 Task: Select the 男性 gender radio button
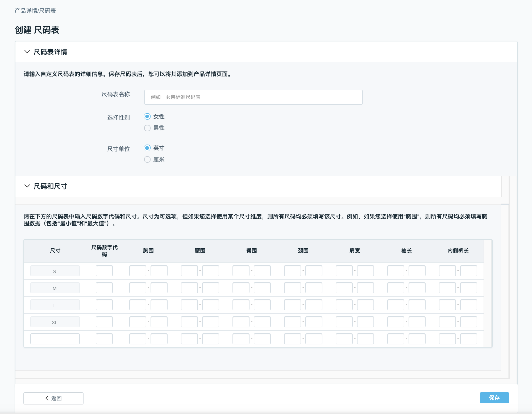[x=147, y=128]
